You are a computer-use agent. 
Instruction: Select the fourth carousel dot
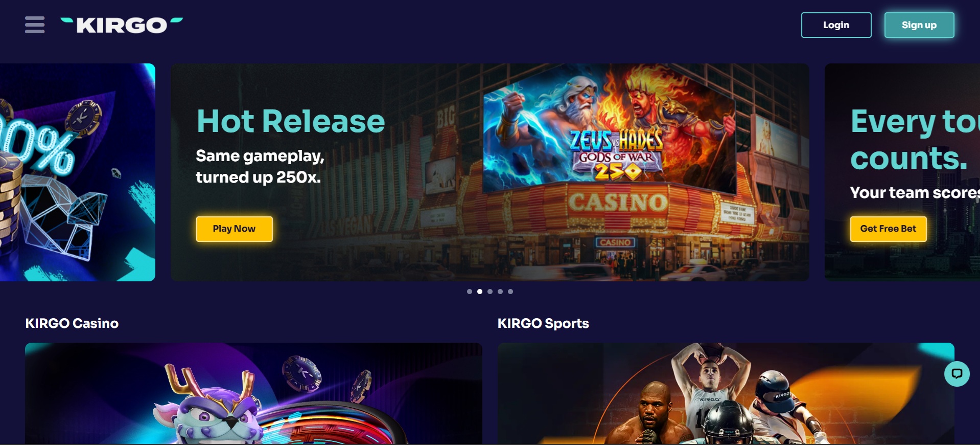point(500,292)
